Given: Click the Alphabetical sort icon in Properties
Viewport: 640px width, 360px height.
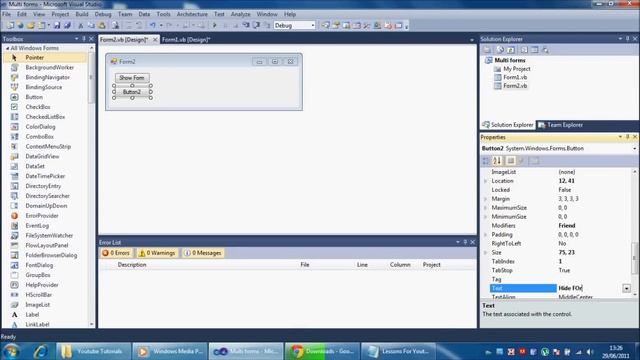Looking at the screenshot, I should tap(497, 161).
